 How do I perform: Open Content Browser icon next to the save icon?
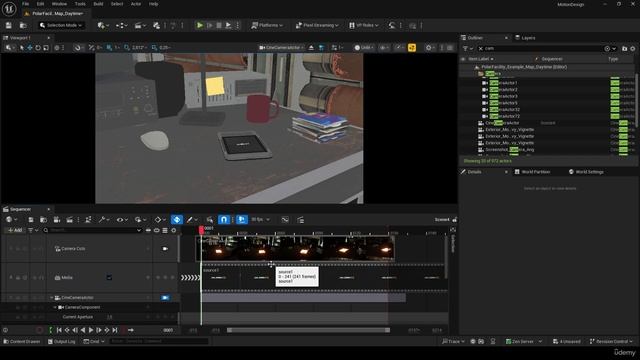(23, 25)
